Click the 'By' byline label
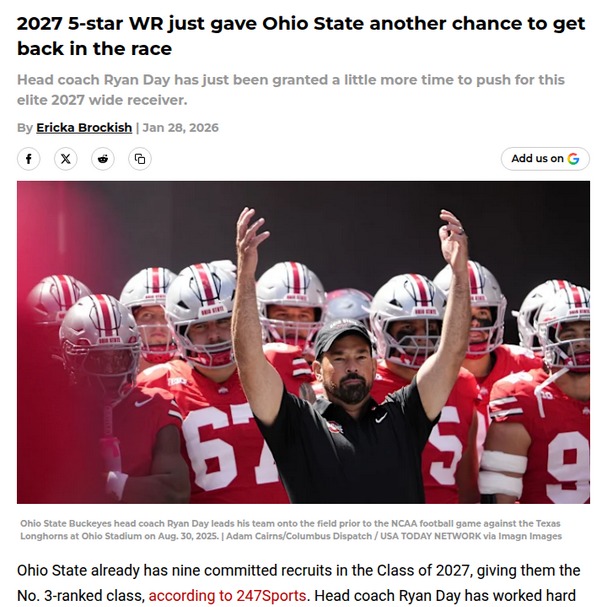The width and height of the screenshot is (607, 607). [25, 127]
